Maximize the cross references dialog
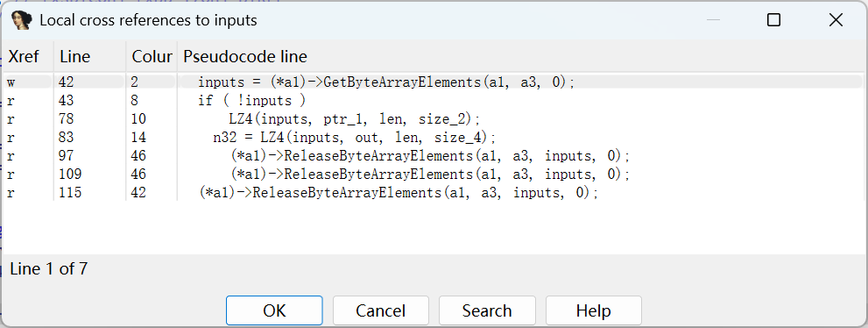 [x=774, y=20]
